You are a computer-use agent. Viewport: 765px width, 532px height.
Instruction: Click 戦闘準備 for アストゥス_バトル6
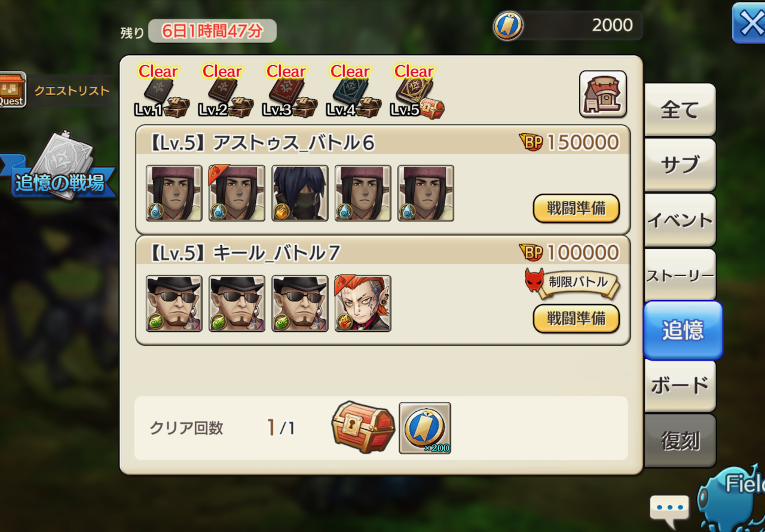576,209
